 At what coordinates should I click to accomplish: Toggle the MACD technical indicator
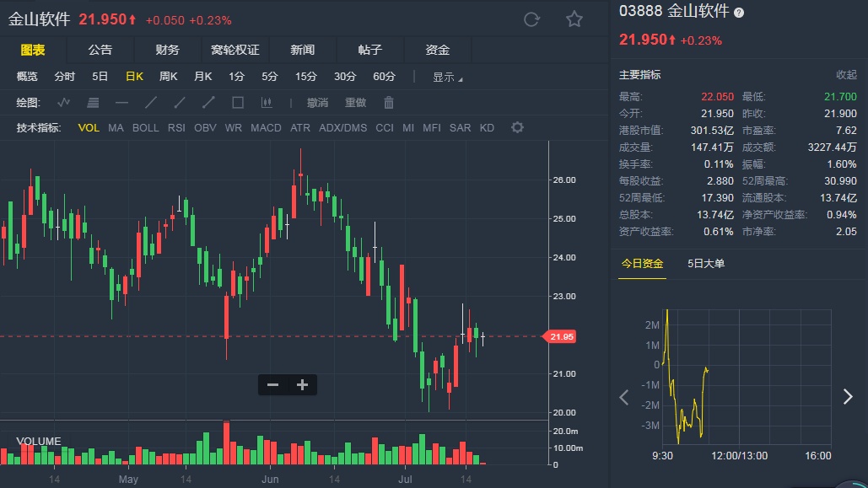pyautogui.click(x=266, y=128)
